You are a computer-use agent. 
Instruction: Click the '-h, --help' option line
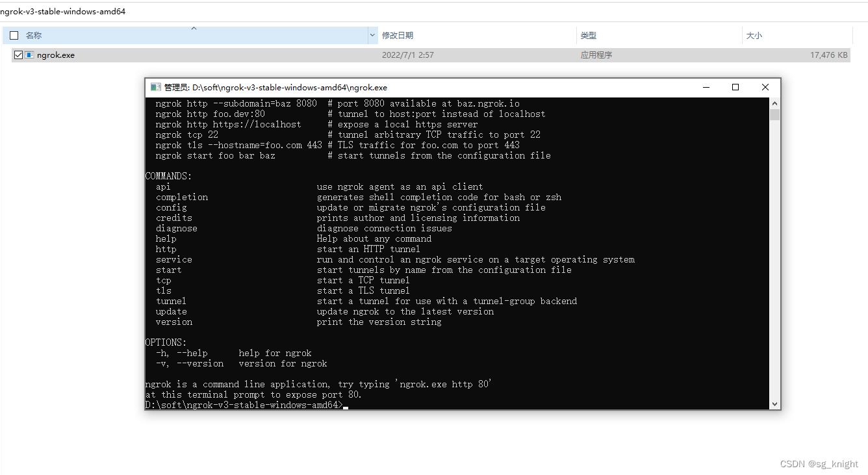click(234, 353)
